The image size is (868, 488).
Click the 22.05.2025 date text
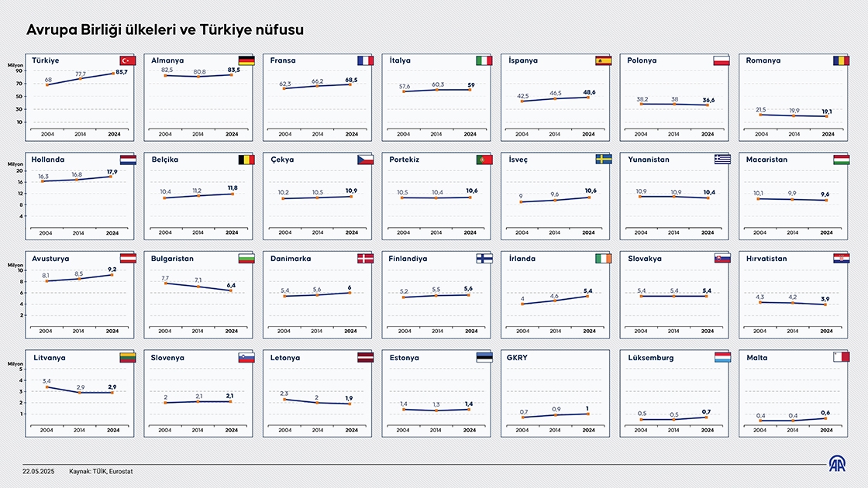click(x=37, y=471)
